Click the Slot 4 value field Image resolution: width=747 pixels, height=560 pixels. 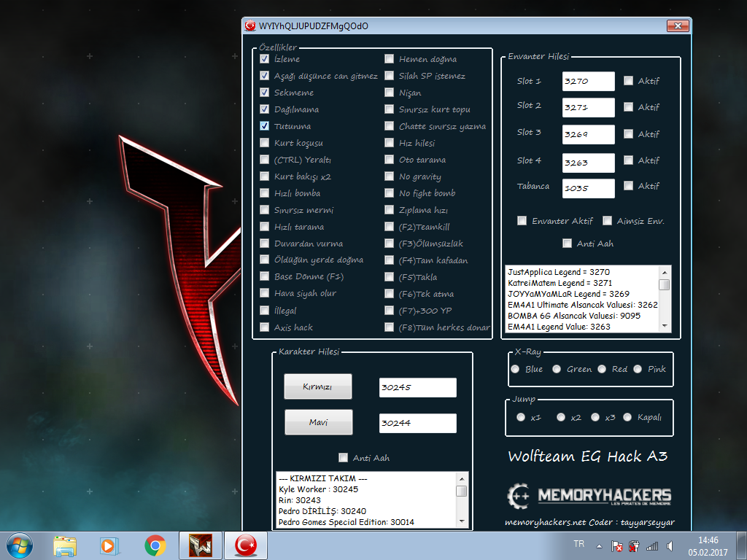tap(589, 163)
